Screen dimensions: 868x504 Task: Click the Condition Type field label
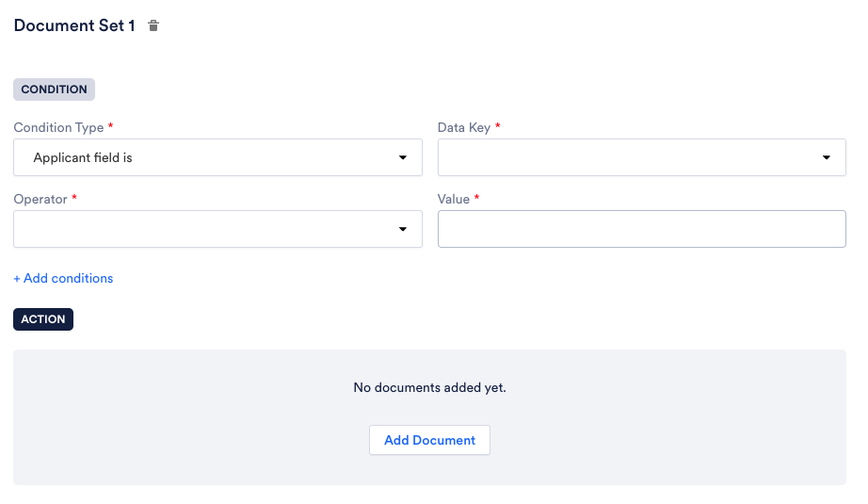click(58, 127)
